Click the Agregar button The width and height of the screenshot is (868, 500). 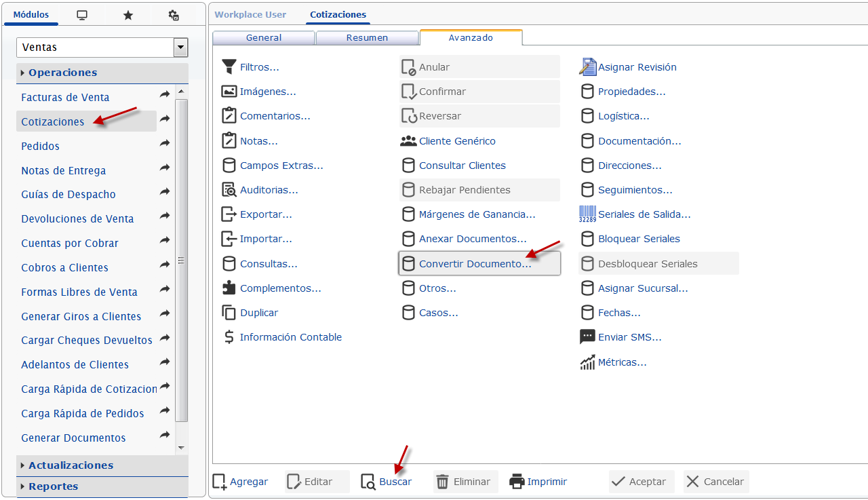click(x=241, y=482)
